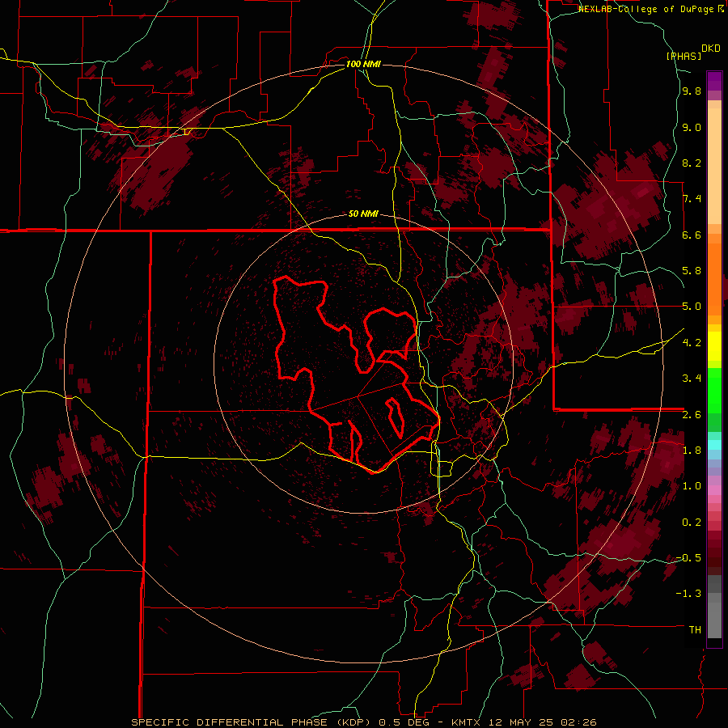The image size is (728, 728).
Task: Select the 100 NMI range ring label
Action: point(363,64)
